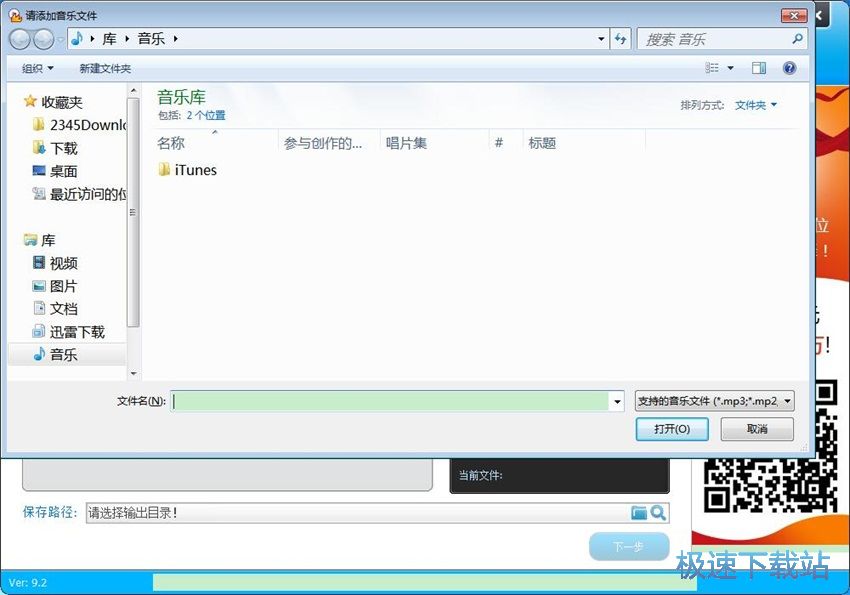This screenshot has width=850, height=595.
Task: Sort by 参与创作的 column header
Action: coord(329,143)
